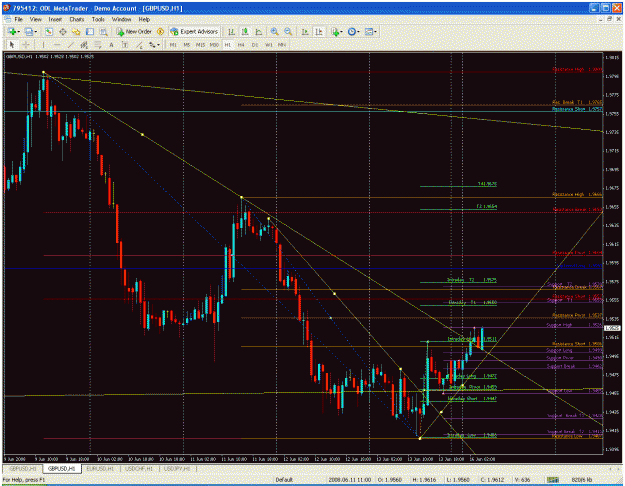Select the active white GBPUSD,H1 chart tab
The image size is (625, 486).
tap(62, 468)
